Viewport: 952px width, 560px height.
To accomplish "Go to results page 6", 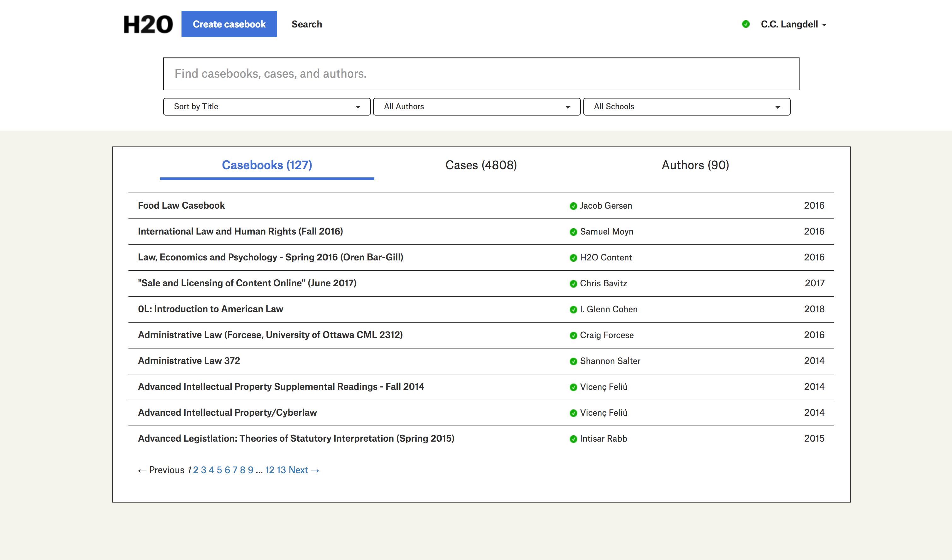I will pos(227,470).
